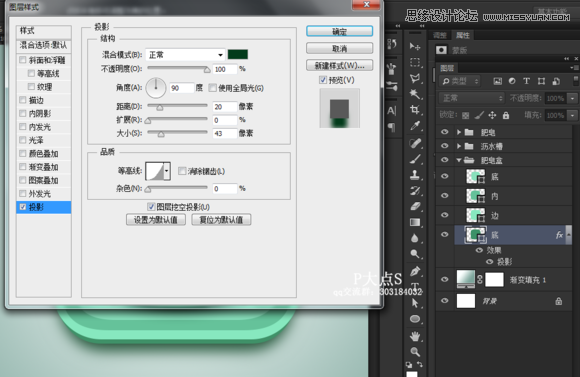Uncheck the 投影 style checkbox
Viewport: 580px width, 377px height.
(23, 207)
